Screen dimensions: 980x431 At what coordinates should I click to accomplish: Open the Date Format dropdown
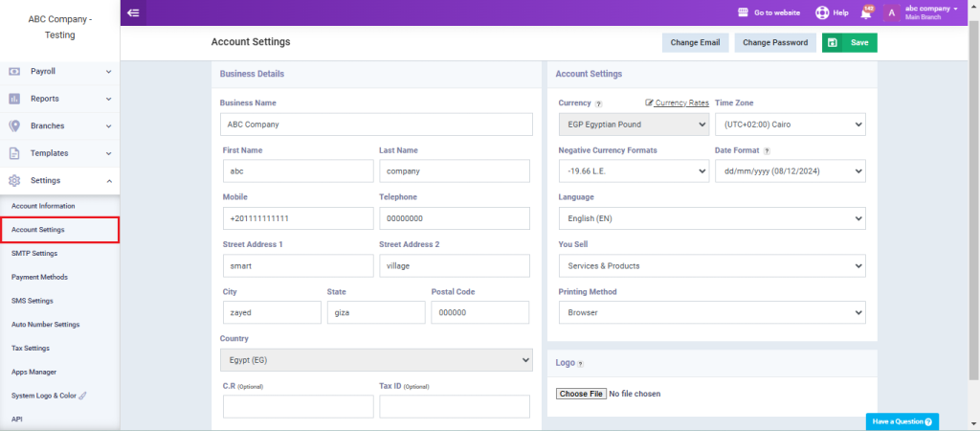[790, 171]
